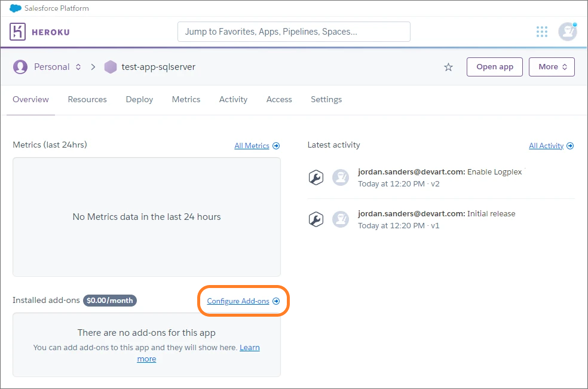The image size is (588, 389).
Task: Click the Personal breadcrumb label
Action: tap(52, 67)
